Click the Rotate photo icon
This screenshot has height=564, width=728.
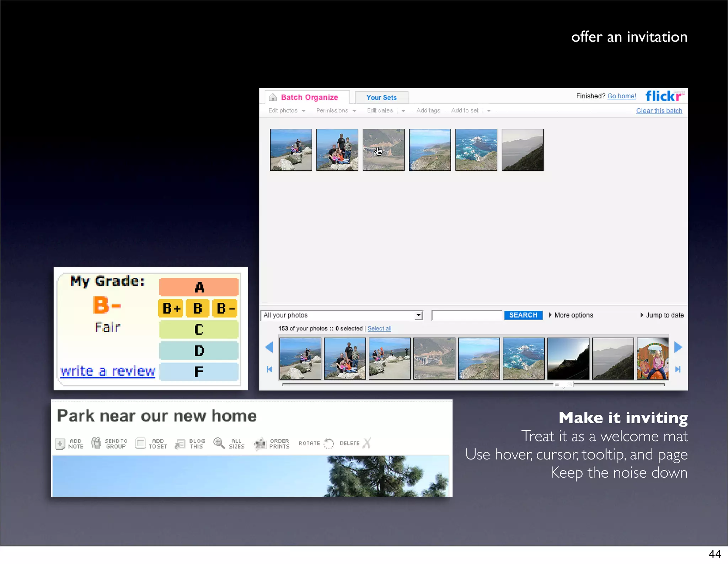pos(329,444)
